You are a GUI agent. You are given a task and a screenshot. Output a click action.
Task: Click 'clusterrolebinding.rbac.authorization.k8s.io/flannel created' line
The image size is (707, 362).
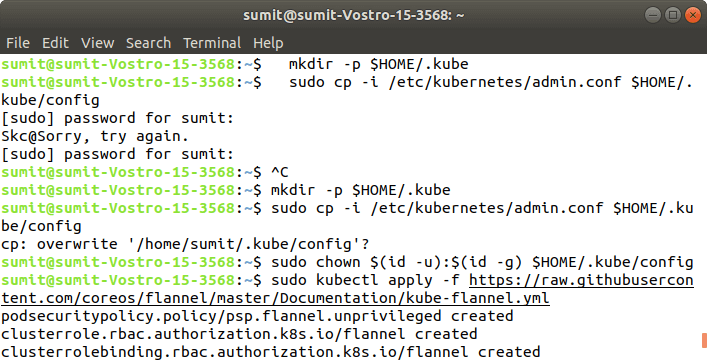click(271, 353)
